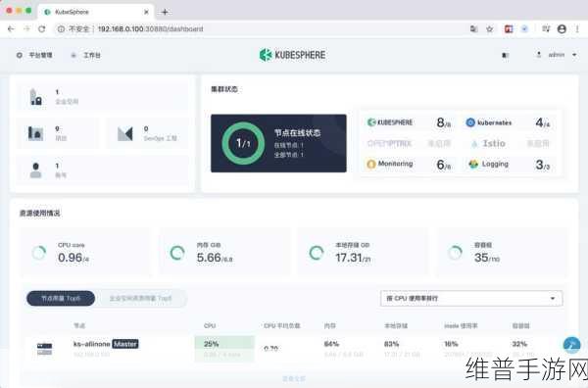This screenshot has width=588, height=388.
Task: Open the Chrome three-dot menu
Action: click(577, 28)
